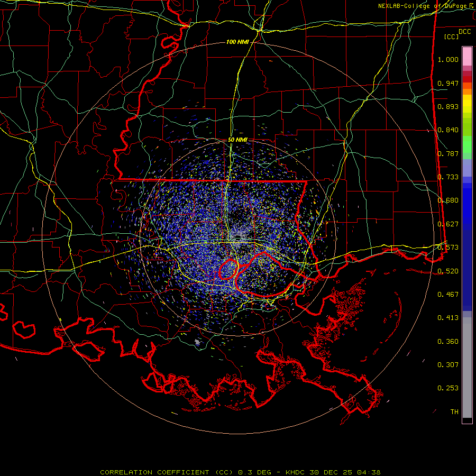Screen dimensions: 476x476
Task: Select the 0.840 legend value
Action: (x=448, y=130)
